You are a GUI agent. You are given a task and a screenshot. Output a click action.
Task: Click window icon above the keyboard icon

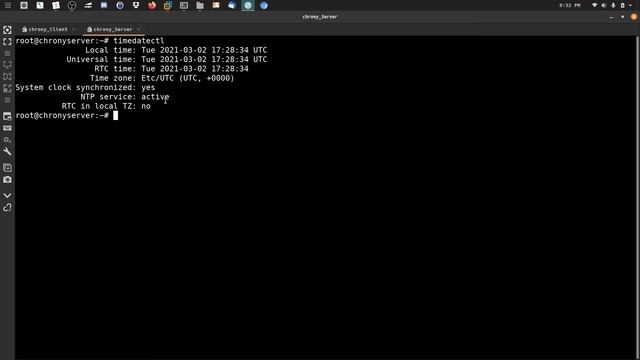(7, 116)
